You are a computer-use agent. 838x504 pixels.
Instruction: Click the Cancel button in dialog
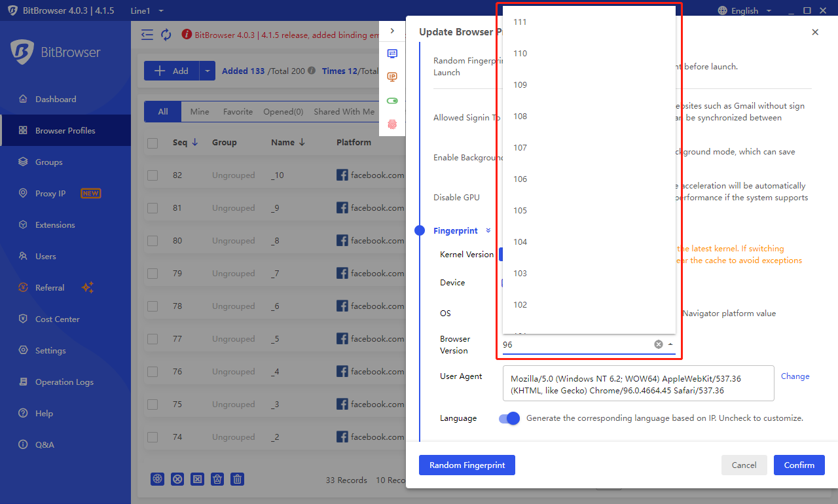pyautogui.click(x=744, y=465)
